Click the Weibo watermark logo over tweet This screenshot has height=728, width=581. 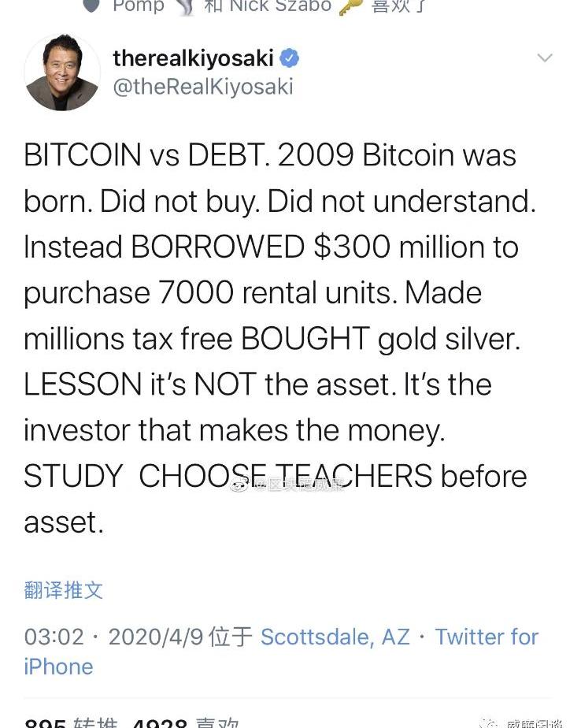[x=239, y=485]
